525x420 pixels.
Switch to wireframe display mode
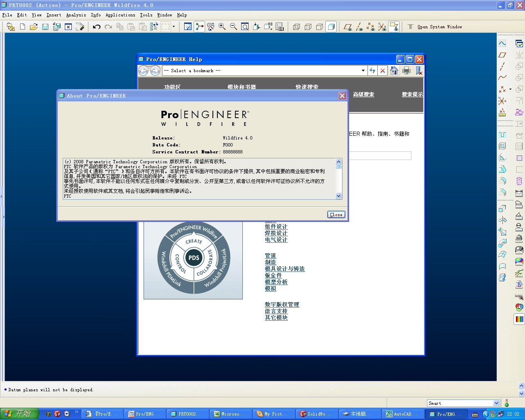[297, 27]
